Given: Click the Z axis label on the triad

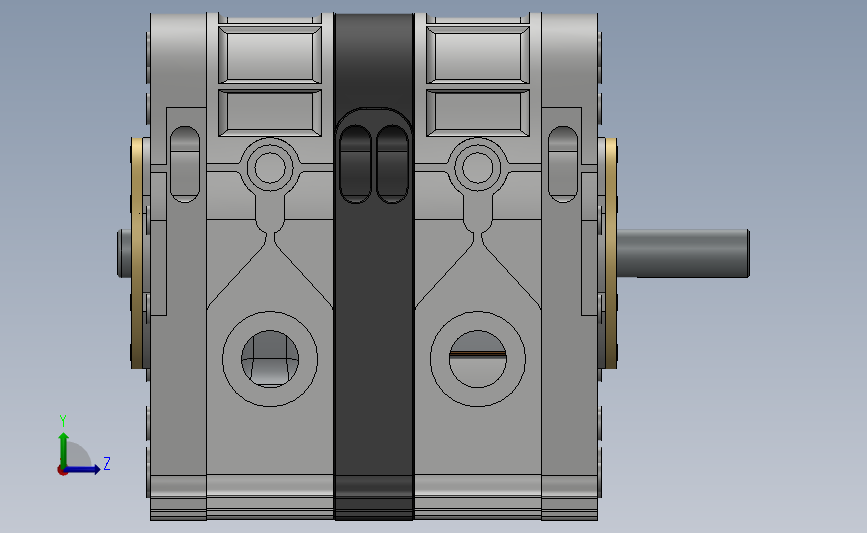Looking at the screenshot, I should [107, 463].
